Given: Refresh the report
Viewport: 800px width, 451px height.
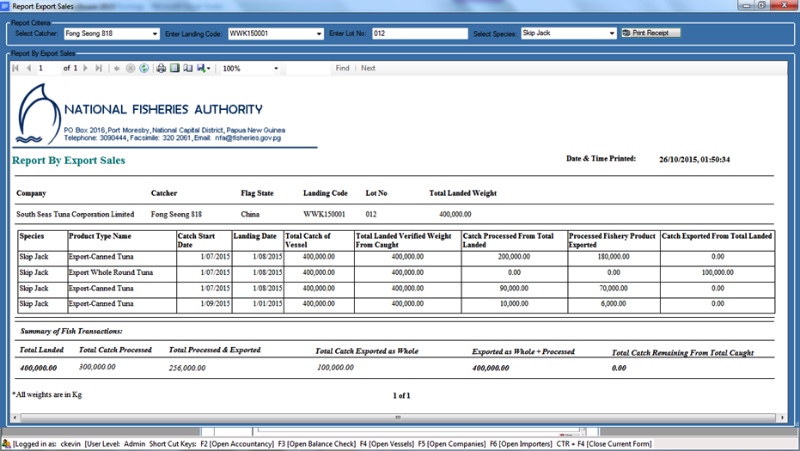Looking at the screenshot, I should (144, 68).
